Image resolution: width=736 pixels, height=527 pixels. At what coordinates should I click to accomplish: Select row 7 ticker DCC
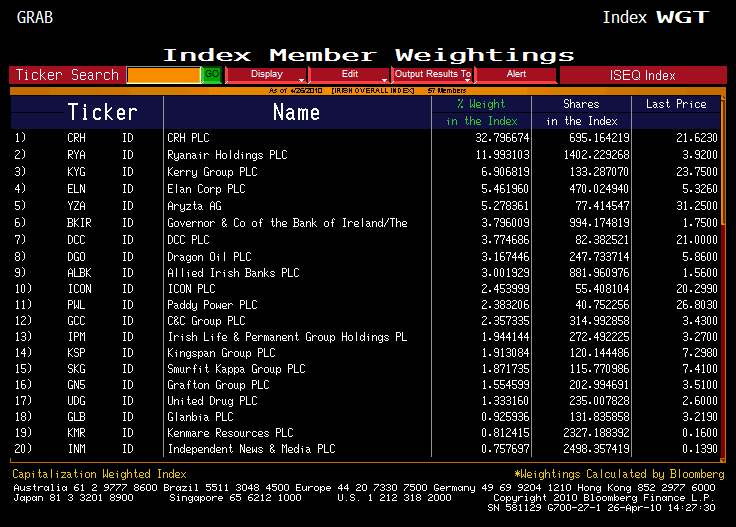pos(77,240)
